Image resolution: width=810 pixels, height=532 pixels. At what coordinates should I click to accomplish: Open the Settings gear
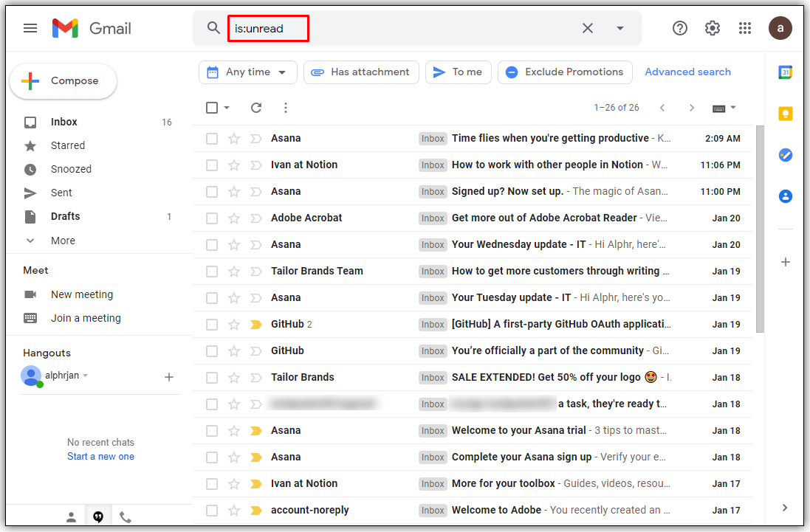pos(712,27)
